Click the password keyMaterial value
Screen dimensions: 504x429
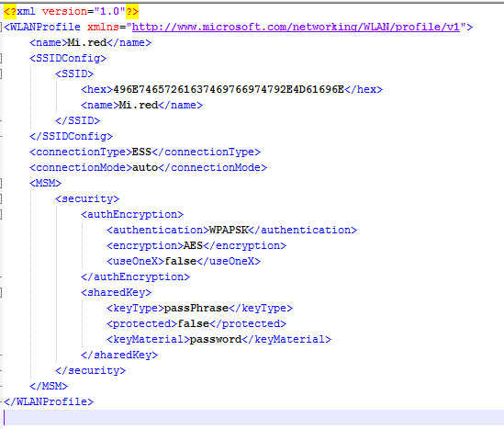(216, 339)
